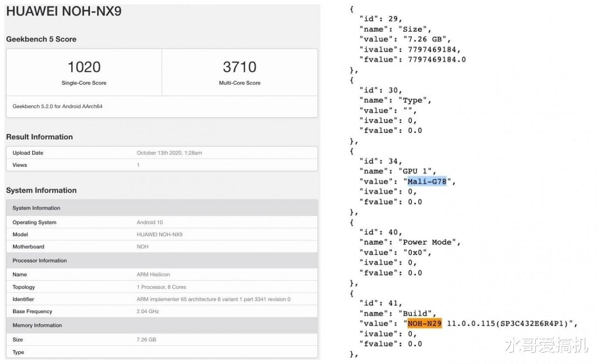Screen dimensions: 597x364
Task: Click the Motherboard value NOH
Action: [142, 247]
